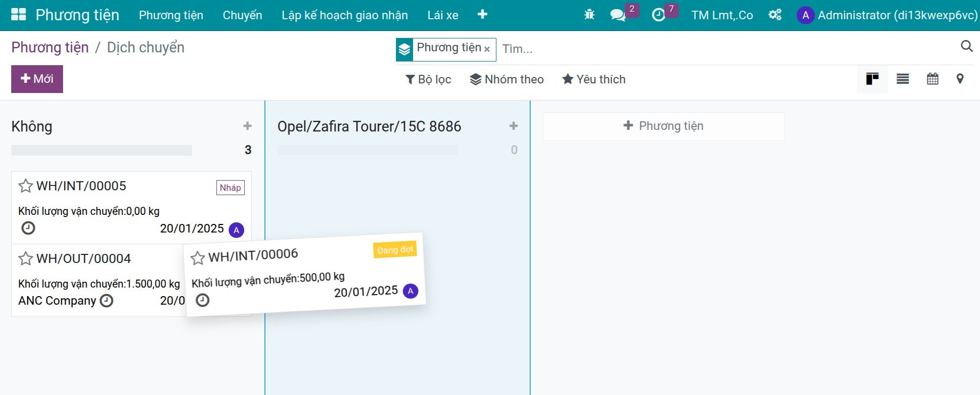Go to Phương tiện breadcrumb link
Screen dimensions: 980x395
click(50, 48)
